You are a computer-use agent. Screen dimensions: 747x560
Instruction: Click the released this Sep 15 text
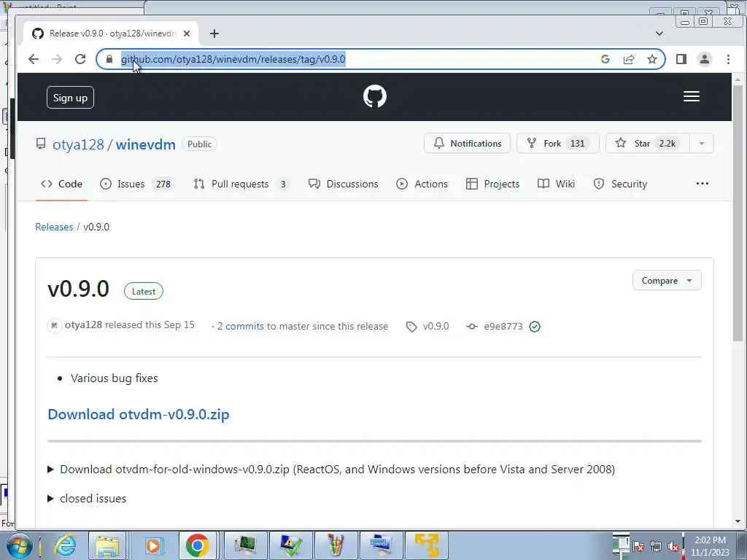(150, 325)
